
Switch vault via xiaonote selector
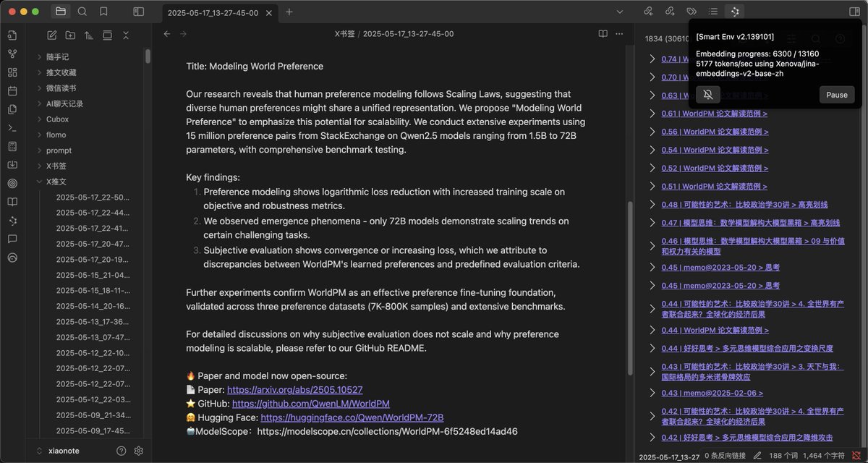(x=59, y=451)
